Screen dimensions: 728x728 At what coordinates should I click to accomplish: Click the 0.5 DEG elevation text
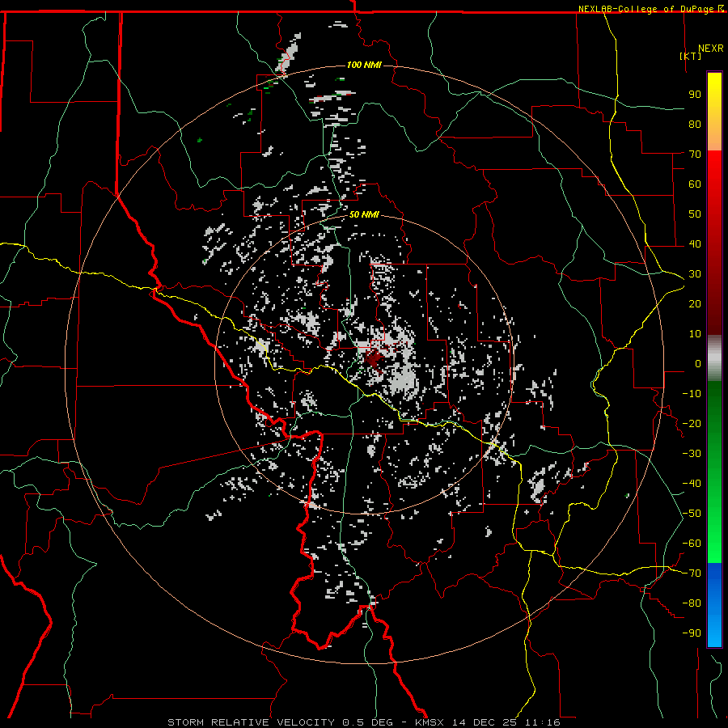point(368,722)
